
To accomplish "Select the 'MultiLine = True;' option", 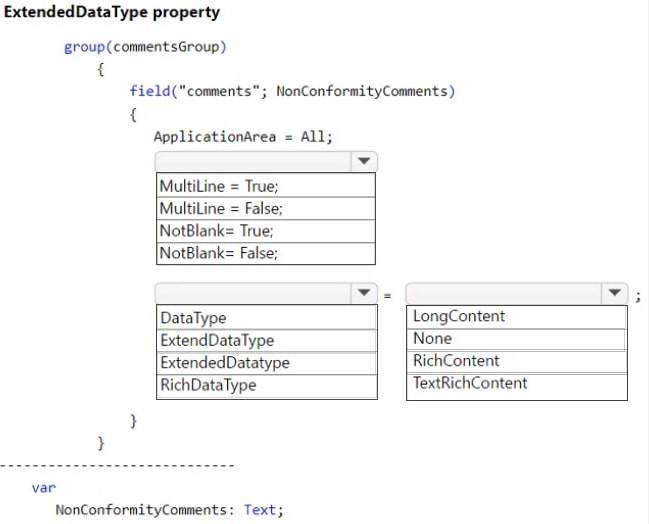I will coord(266,186).
